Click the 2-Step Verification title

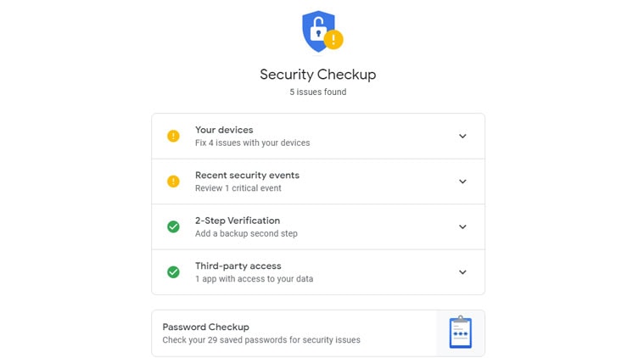pos(238,221)
